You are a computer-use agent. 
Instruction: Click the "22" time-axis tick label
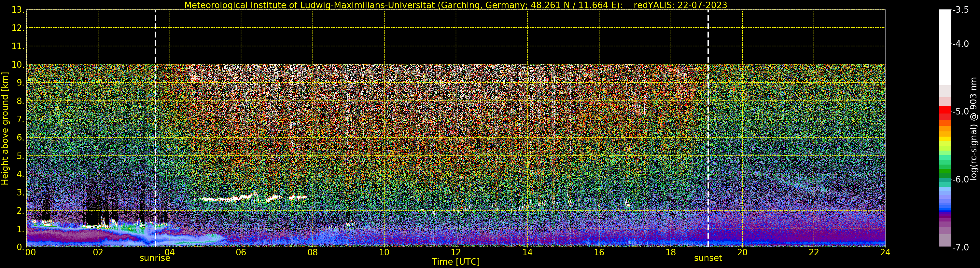814,252
